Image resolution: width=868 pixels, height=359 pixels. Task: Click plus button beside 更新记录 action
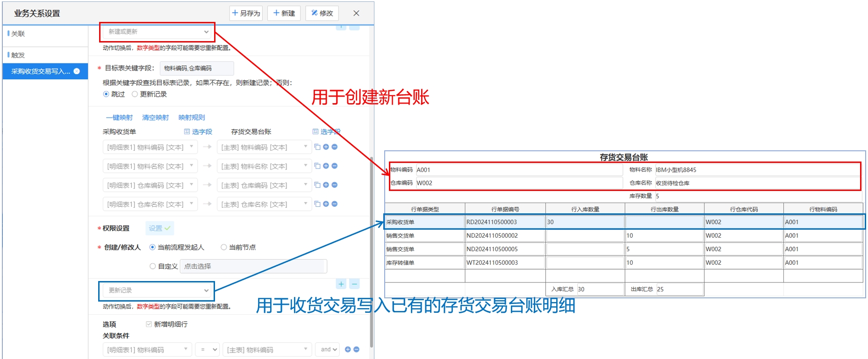point(341,284)
